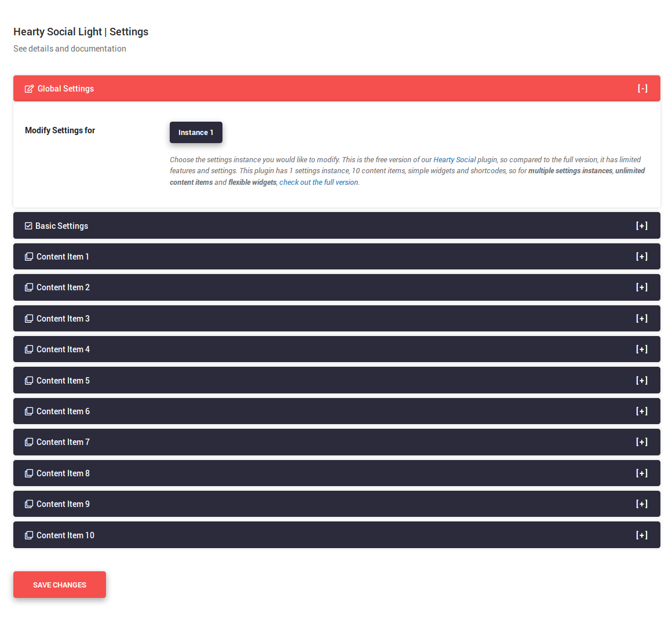672x624 pixels.
Task: Click the Content Item 7 title text
Action: 63,442
